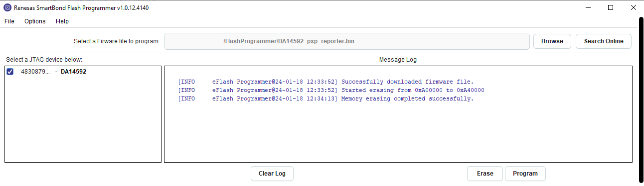Maximize the Flash Programmer window
This screenshot has width=644, height=186.
click(x=610, y=7)
